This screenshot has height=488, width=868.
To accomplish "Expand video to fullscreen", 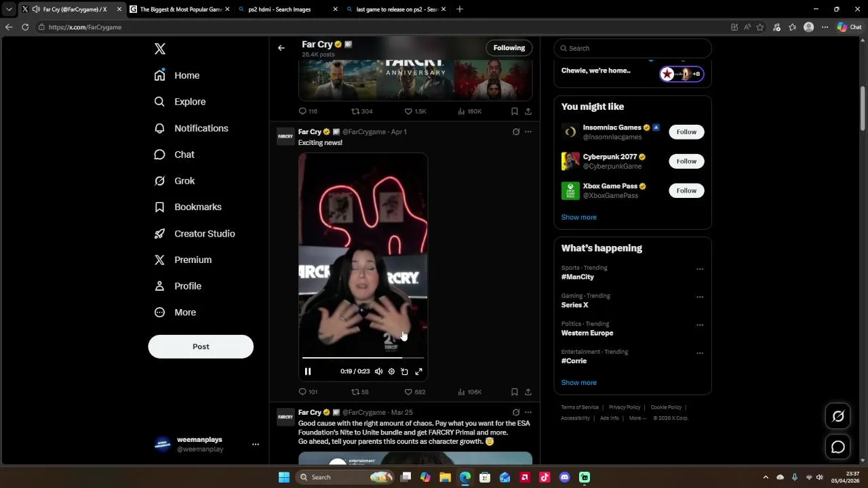I will tap(418, 371).
